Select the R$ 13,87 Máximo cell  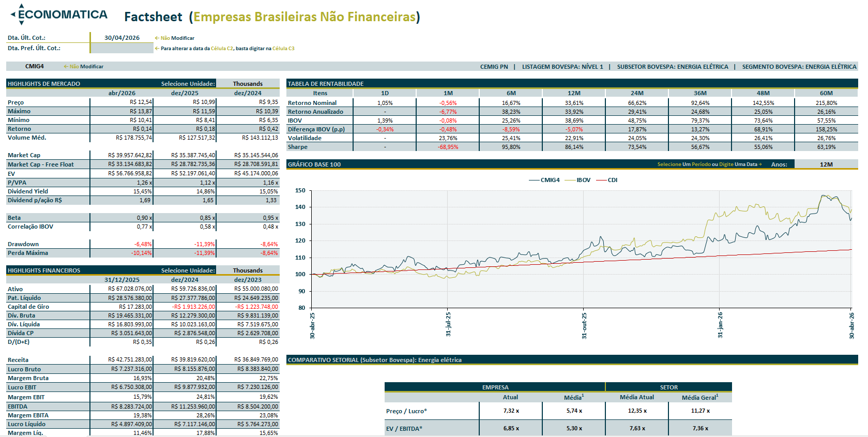tap(122, 111)
